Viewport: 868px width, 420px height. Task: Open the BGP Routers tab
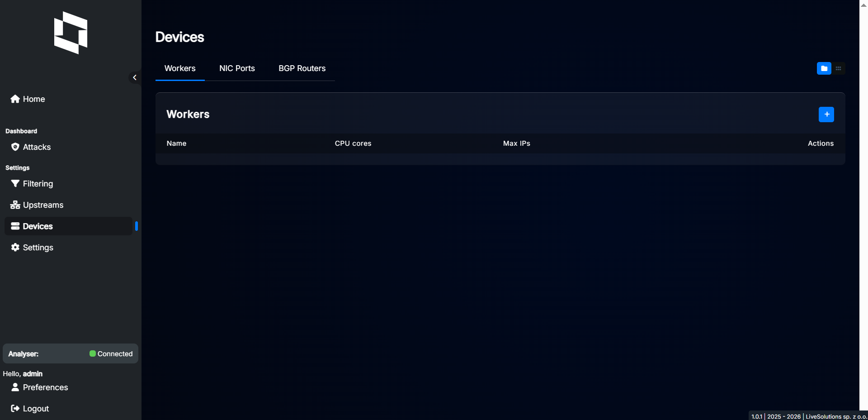pos(302,68)
